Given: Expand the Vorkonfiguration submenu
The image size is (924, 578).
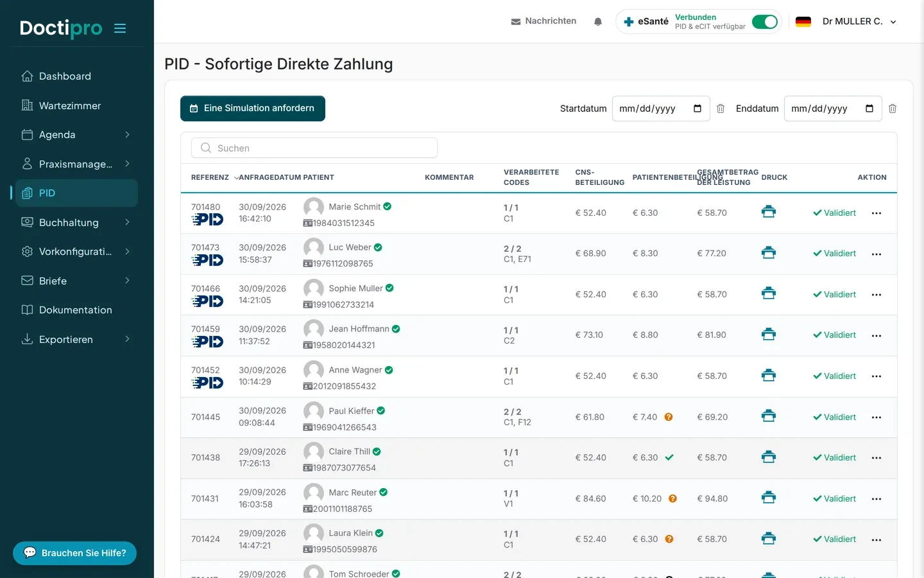Looking at the screenshot, I should tap(127, 252).
